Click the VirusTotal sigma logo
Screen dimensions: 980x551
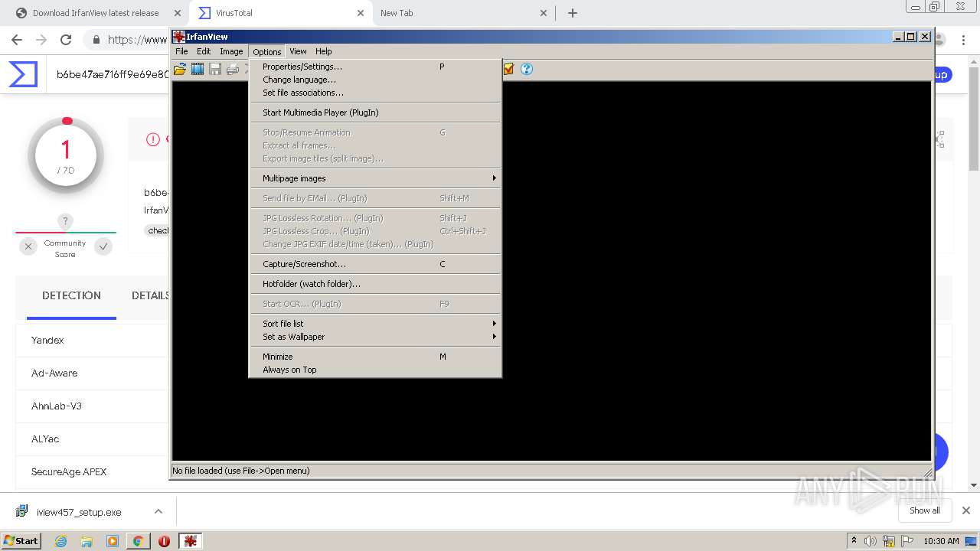click(x=23, y=74)
